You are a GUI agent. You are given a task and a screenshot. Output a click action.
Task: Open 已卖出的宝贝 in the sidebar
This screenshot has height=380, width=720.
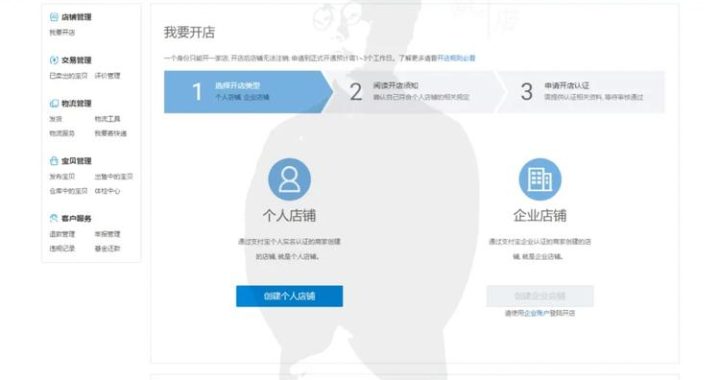coord(68,76)
